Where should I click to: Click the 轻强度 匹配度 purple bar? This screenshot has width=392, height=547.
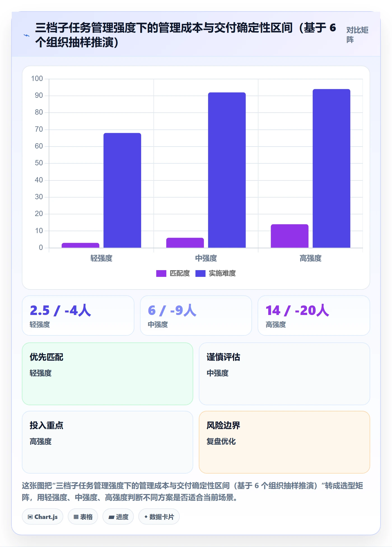[x=80, y=245]
